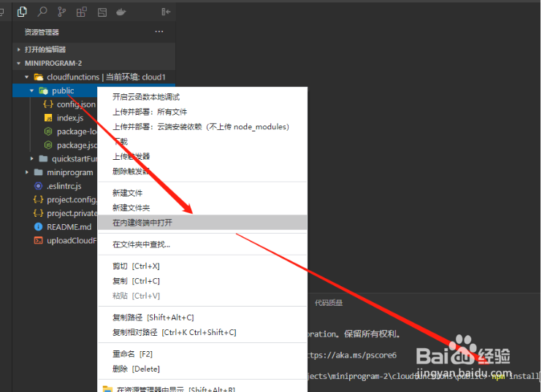The image size is (542, 392).
Task: Choose 复制路径 [Shift+Alt+C]
Action: click(x=202, y=318)
